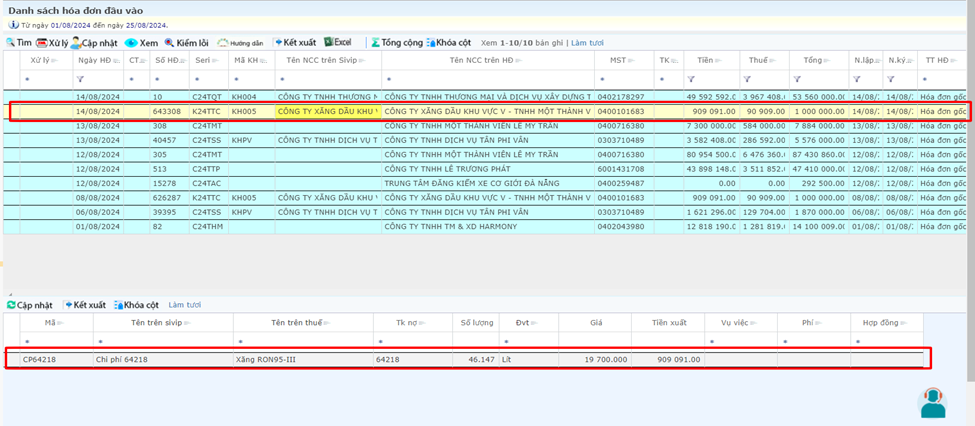The width and height of the screenshot is (975, 426).
Task: Click the Tổng cộng sum icon
Action: point(376,43)
